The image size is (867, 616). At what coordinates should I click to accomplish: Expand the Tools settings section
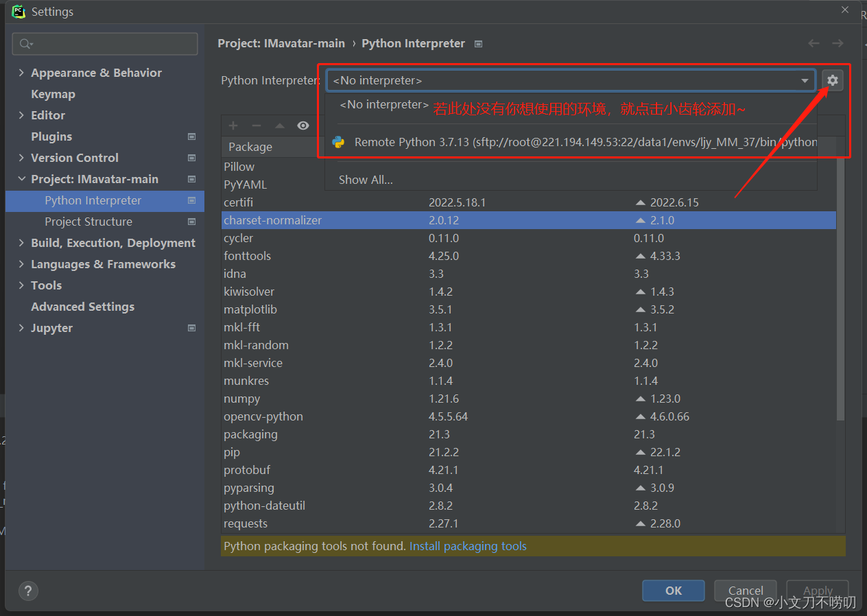[21, 285]
